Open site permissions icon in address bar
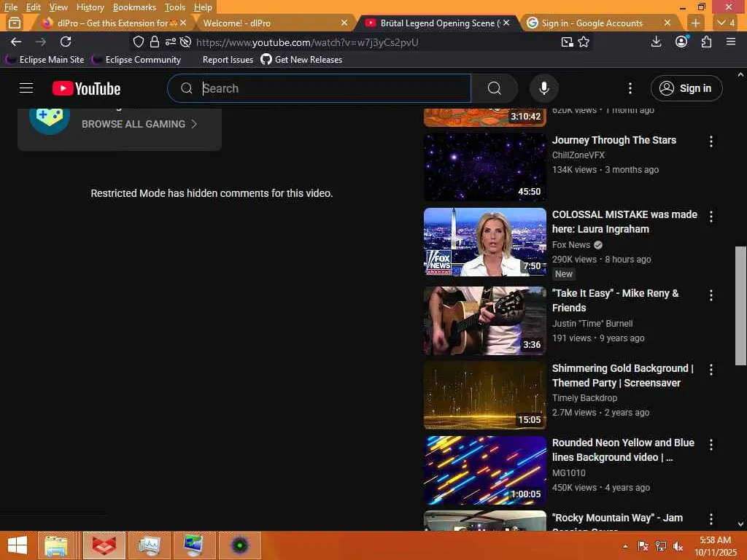Viewport: 747px width, 560px height. [171, 42]
